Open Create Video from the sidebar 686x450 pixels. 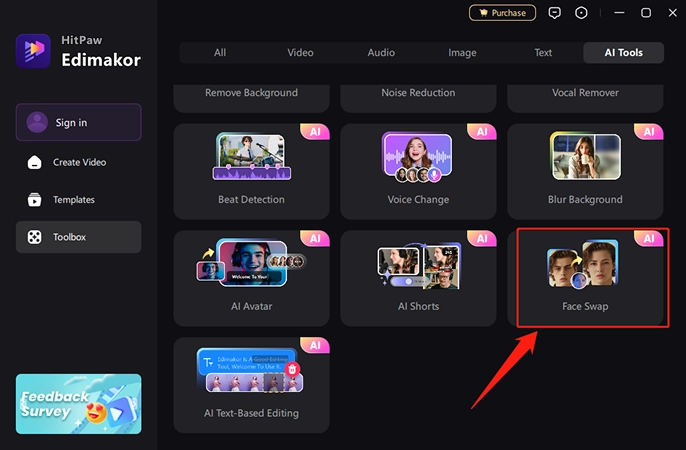click(x=79, y=162)
